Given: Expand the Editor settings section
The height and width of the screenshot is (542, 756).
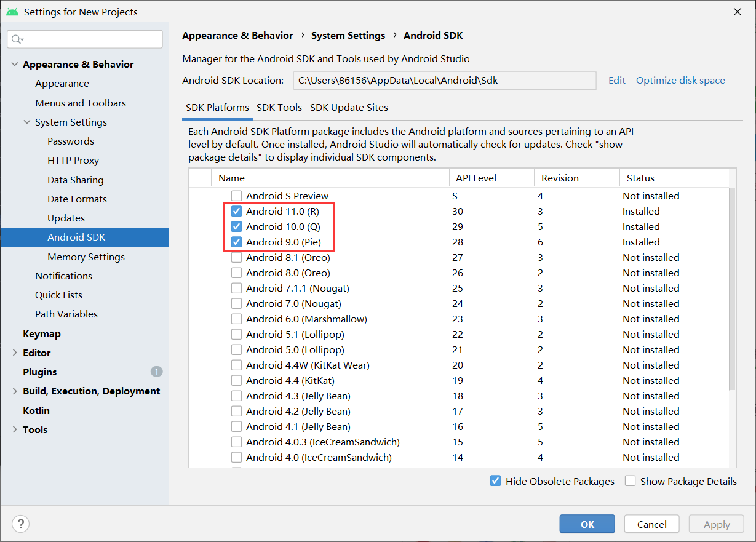Looking at the screenshot, I should [x=15, y=353].
